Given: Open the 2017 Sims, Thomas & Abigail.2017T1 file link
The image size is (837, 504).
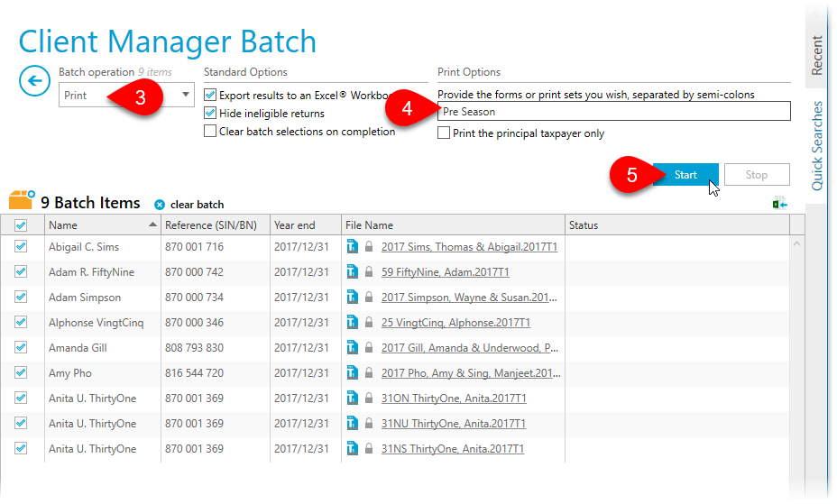Looking at the screenshot, I should coord(469,247).
